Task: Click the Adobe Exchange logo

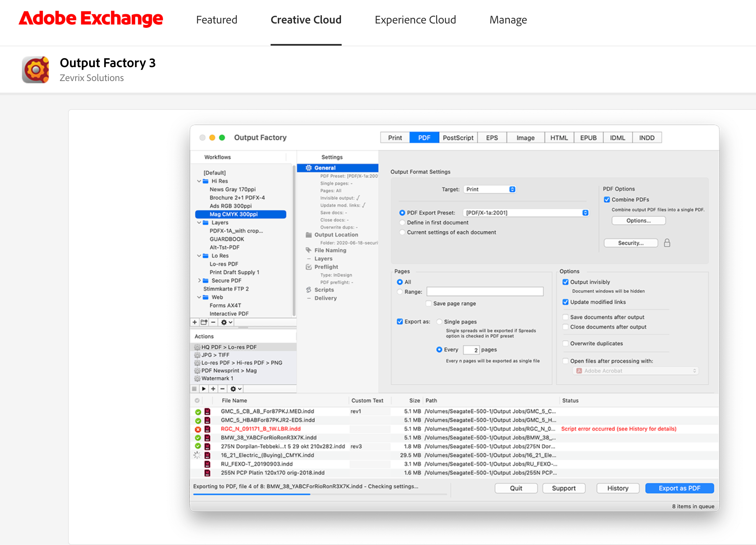Action: coord(91,19)
